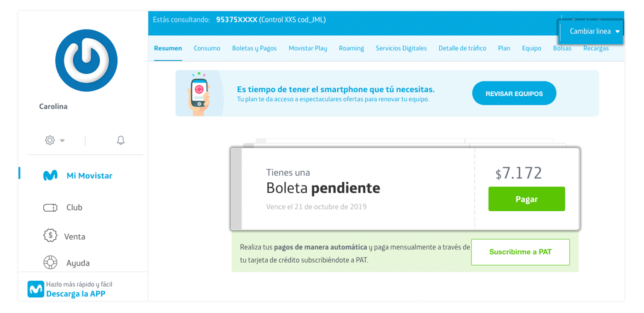644x313 pixels.
Task: Click the $7.172 amount
Action: tap(519, 174)
